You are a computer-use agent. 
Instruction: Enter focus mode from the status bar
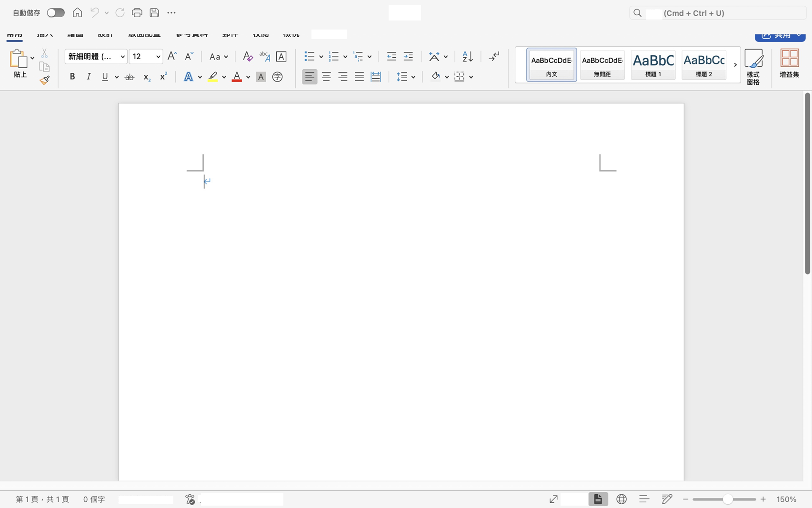(553, 499)
